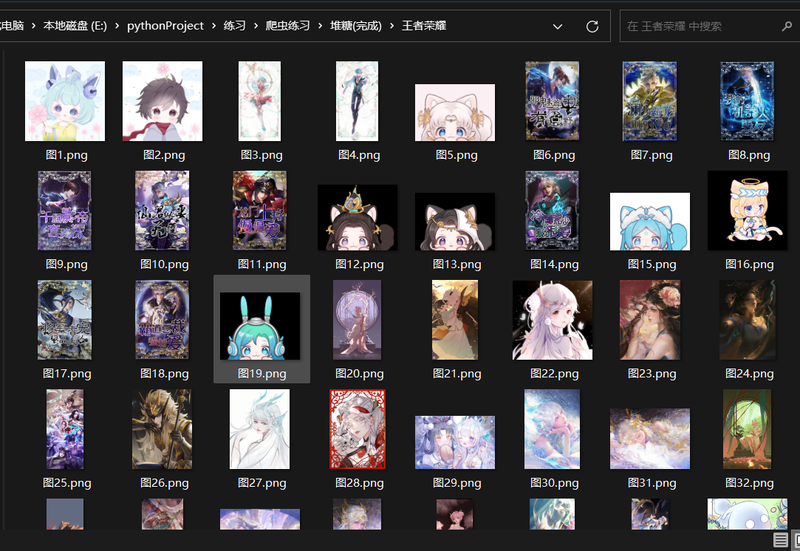The width and height of the screenshot is (800, 551).
Task: Expand chevron after 本地磁盘 (E:)
Action: (x=117, y=26)
